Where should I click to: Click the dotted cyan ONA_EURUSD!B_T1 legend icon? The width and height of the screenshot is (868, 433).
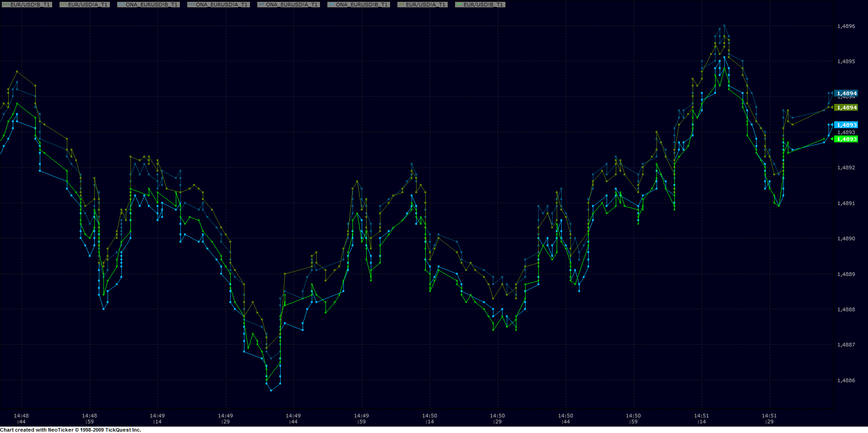(x=121, y=5)
